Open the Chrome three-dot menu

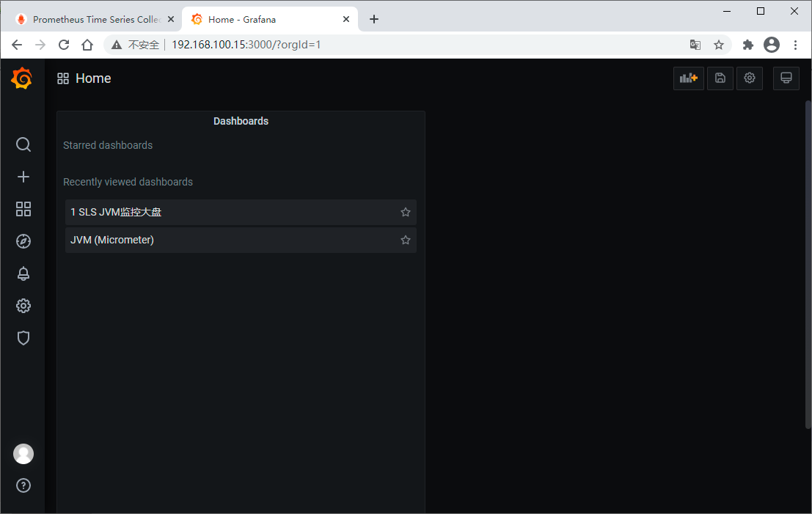[x=795, y=45]
